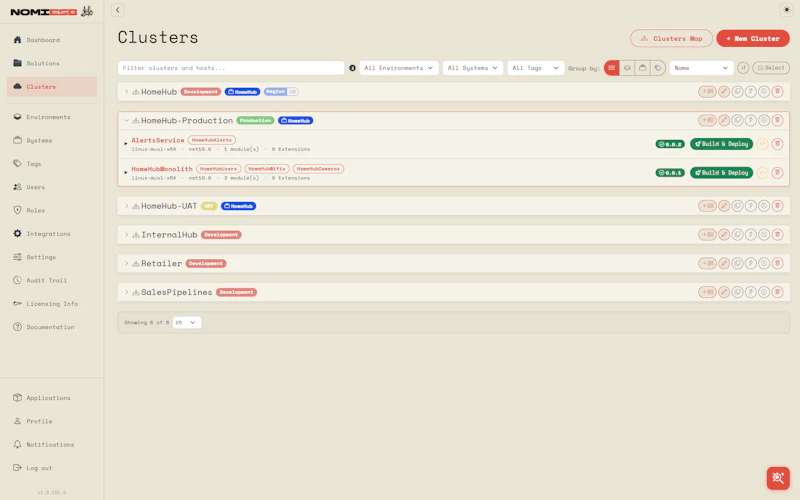
Task: Select the list view group-by toggle
Action: tap(611, 68)
